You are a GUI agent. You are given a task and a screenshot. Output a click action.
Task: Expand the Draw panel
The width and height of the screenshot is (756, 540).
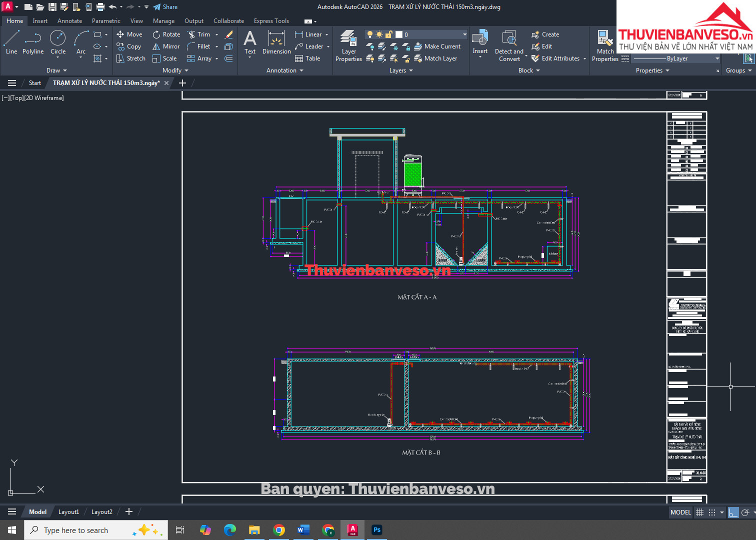[x=56, y=70]
